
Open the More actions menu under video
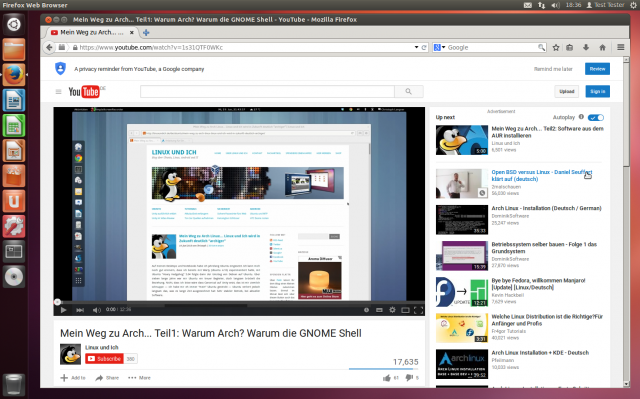pyautogui.click(x=140, y=378)
